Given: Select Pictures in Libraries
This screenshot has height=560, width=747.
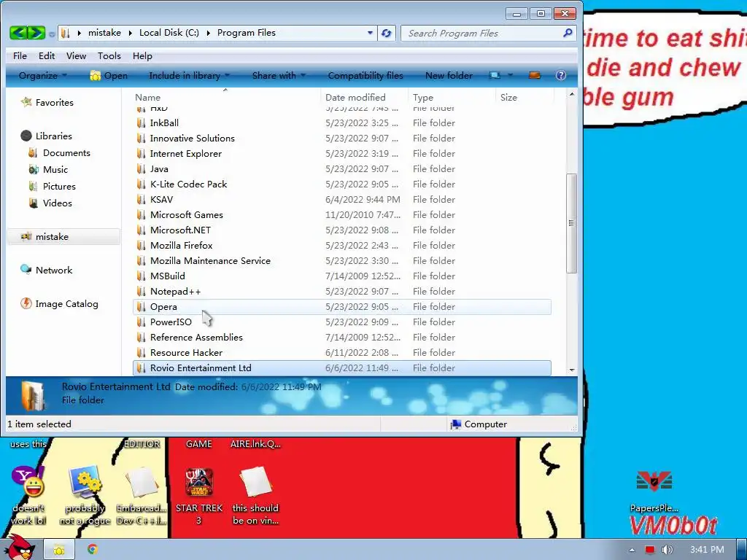Looking at the screenshot, I should click(53, 186).
